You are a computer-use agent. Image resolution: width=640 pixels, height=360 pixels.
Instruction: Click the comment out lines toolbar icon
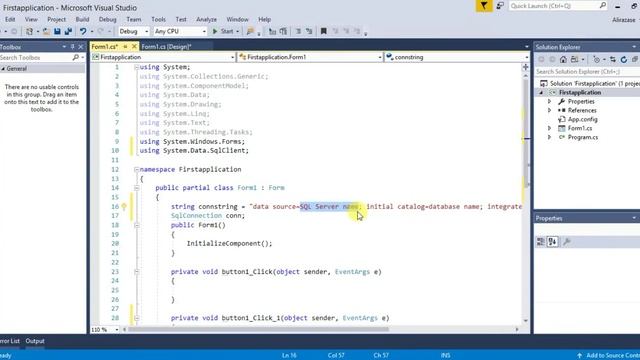click(298, 31)
